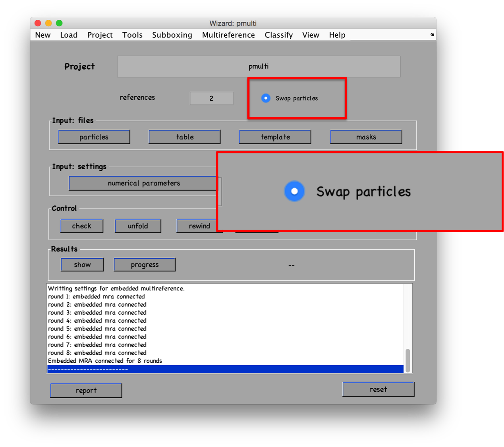This screenshot has width=504, height=447.
Task: Click the table input button
Action: tap(185, 137)
